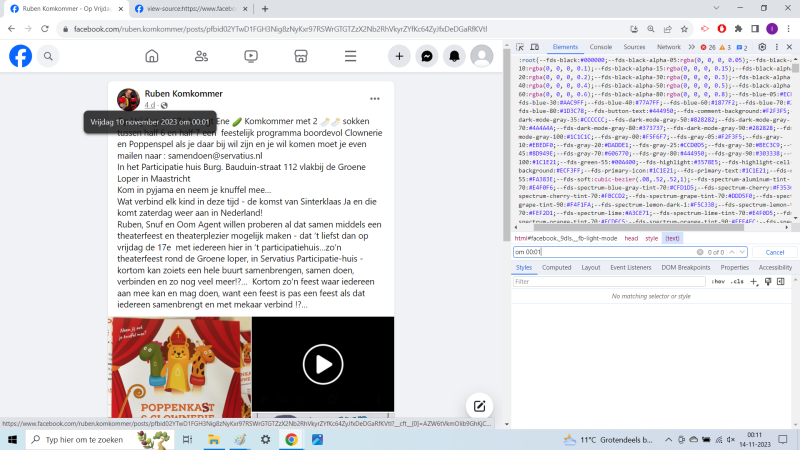Activate the DevTools element inspector icon

520,47
